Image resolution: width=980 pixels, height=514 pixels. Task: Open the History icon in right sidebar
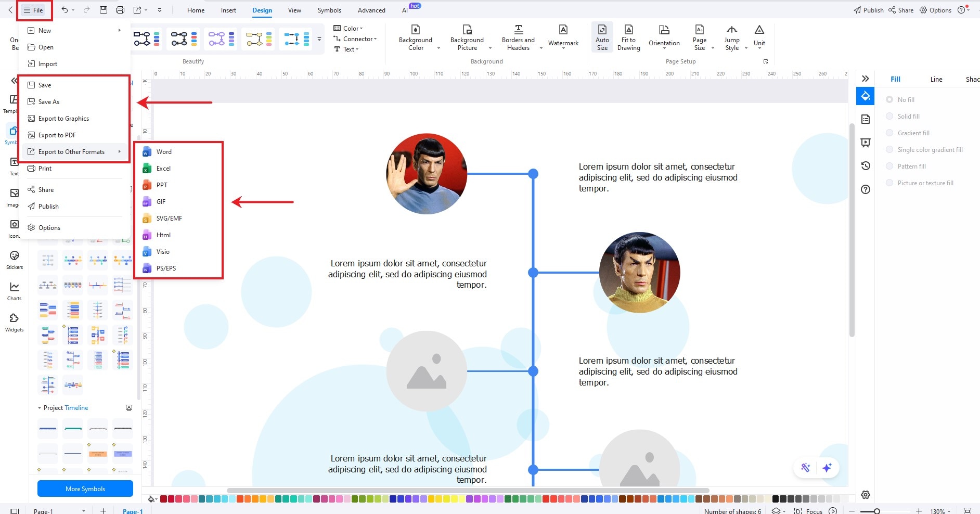point(866,165)
